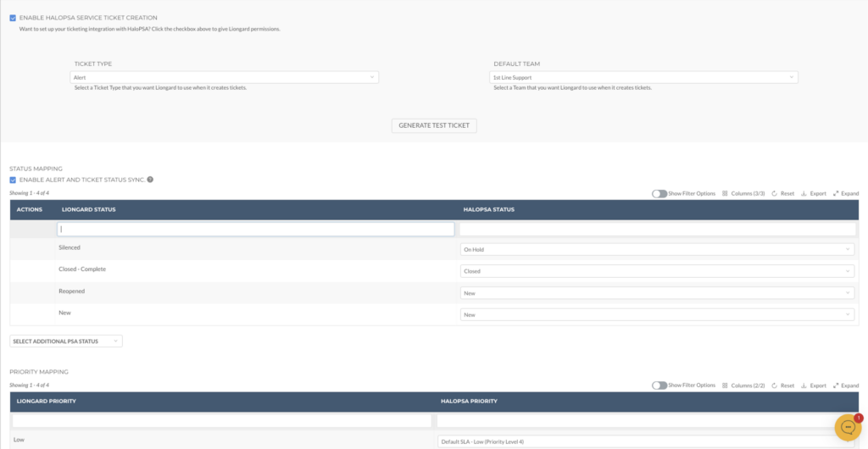Expand the Priority Mapping table
Image resolution: width=868 pixels, height=449 pixels.
coord(846,385)
